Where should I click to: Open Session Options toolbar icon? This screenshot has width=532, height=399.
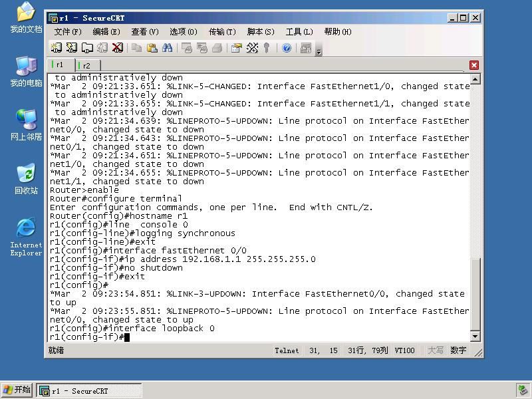(237, 48)
